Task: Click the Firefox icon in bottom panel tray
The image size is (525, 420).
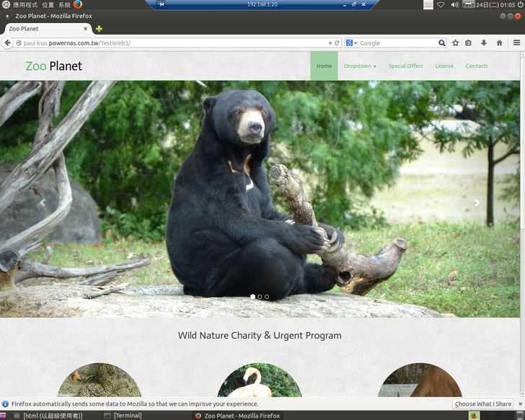Action: (473, 416)
